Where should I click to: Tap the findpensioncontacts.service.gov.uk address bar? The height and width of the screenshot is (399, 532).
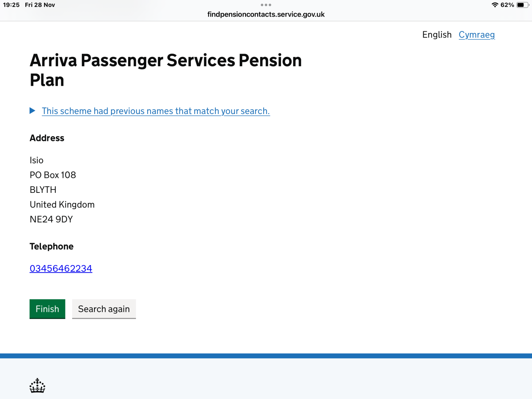266,14
